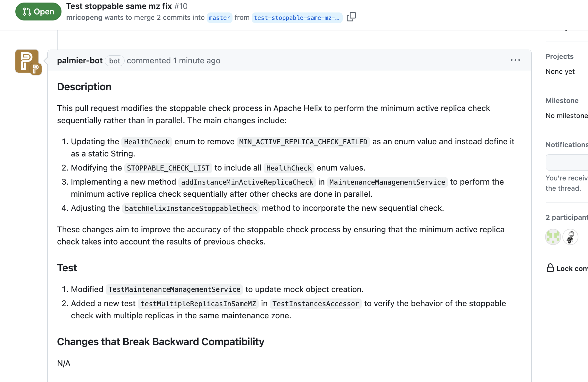Image resolution: width=588 pixels, height=382 pixels.
Task: Open the comment options ellipsis menu
Action: [x=515, y=60]
